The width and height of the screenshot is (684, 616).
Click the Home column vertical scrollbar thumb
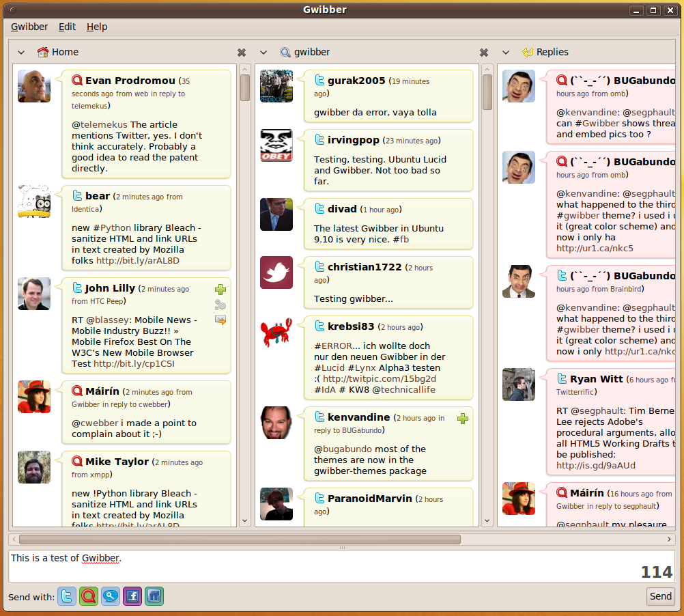tap(244, 87)
